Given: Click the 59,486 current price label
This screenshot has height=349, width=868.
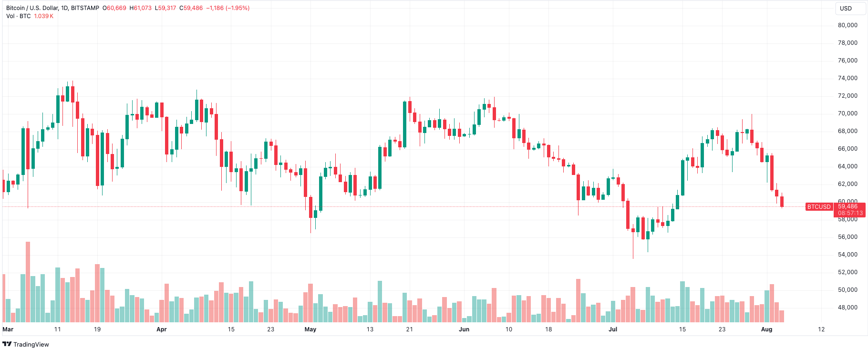Looking at the screenshot, I should click(x=847, y=206).
